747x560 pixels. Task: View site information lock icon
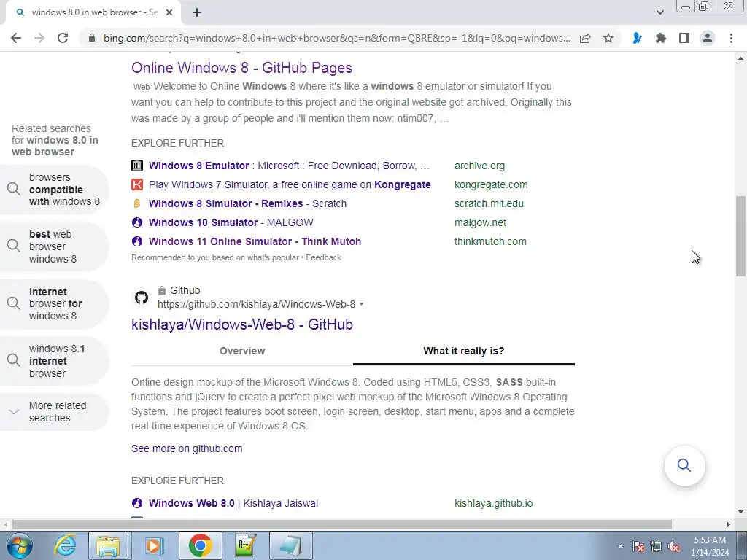point(92,38)
